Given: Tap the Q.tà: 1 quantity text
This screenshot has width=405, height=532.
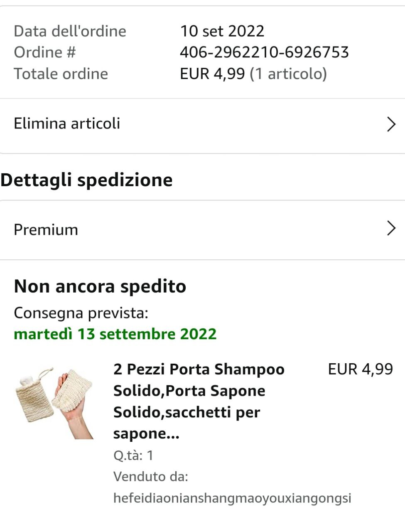Looking at the screenshot, I should (x=133, y=455).
